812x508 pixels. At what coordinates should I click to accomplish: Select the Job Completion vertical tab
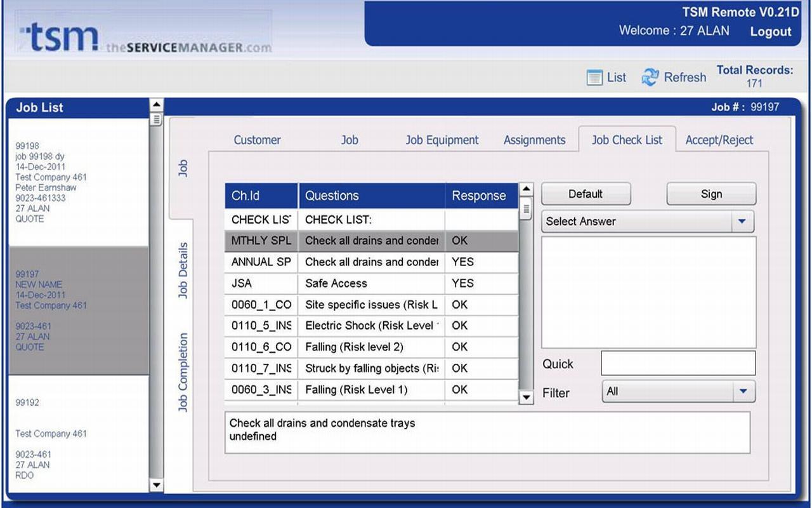(x=183, y=373)
